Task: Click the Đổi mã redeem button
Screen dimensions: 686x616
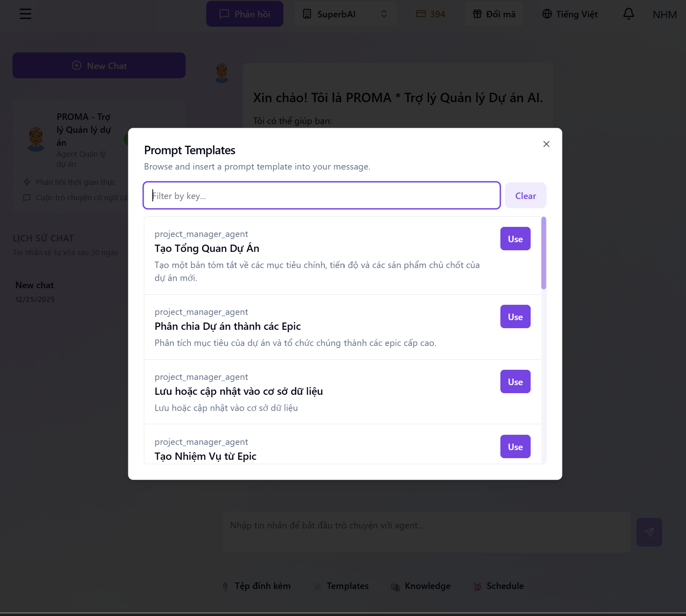Action: click(494, 14)
